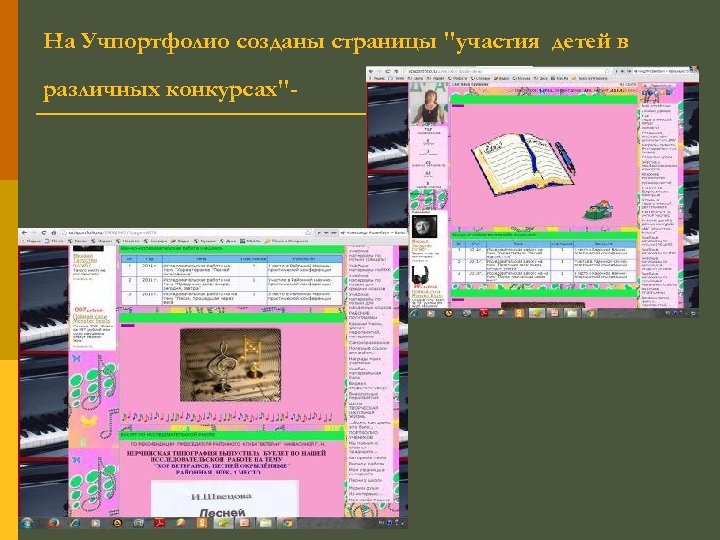Switch to Chrome in the lower-left screenshot's taskbar

click(287, 523)
